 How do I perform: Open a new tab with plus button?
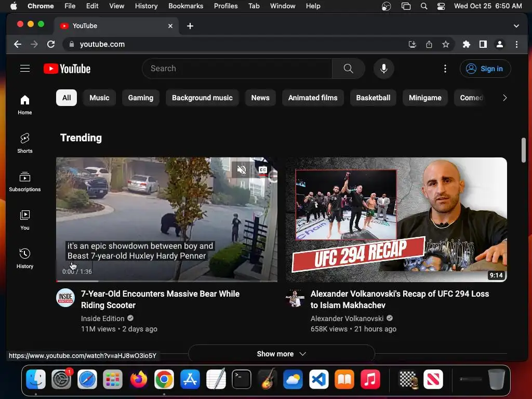click(x=190, y=26)
